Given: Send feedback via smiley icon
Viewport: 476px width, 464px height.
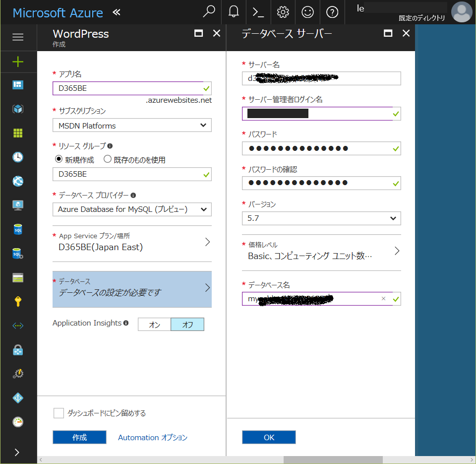Looking at the screenshot, I should coord(307,12).
